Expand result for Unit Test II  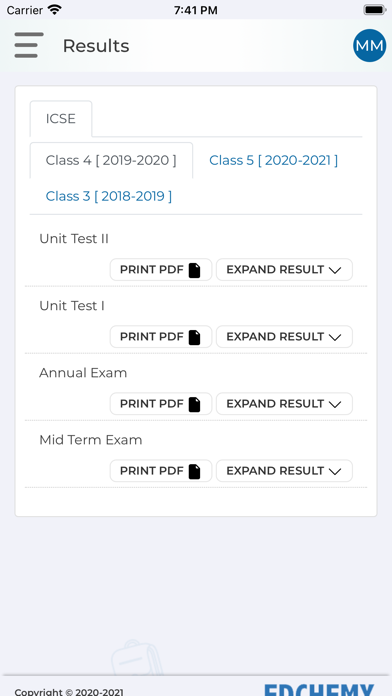pyautogui.click(x=284, y=270)
